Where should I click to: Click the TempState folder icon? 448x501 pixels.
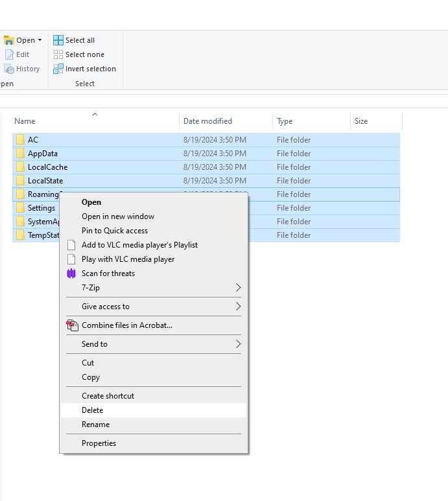click(20, 235)
